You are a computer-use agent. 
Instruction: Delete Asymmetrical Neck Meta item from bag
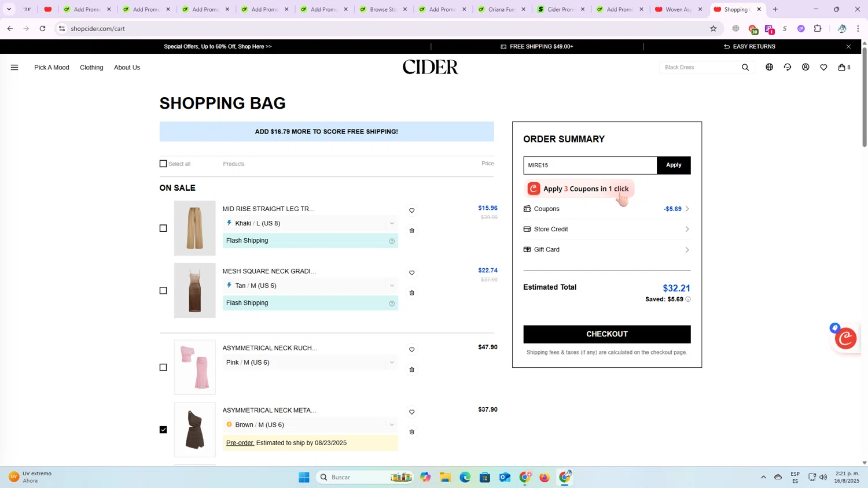pyautogui.click(x=412, y=432)
